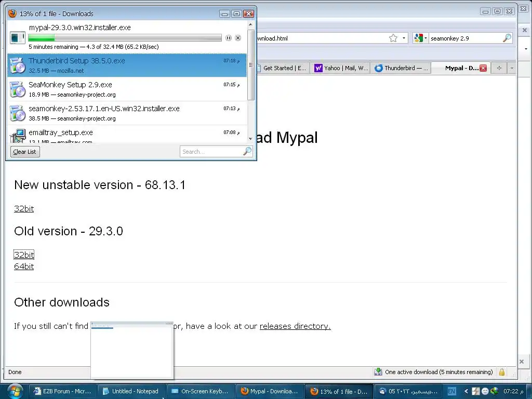Click the Clear List button
This screenshot has width=532, height=399.
pos(25,152)
